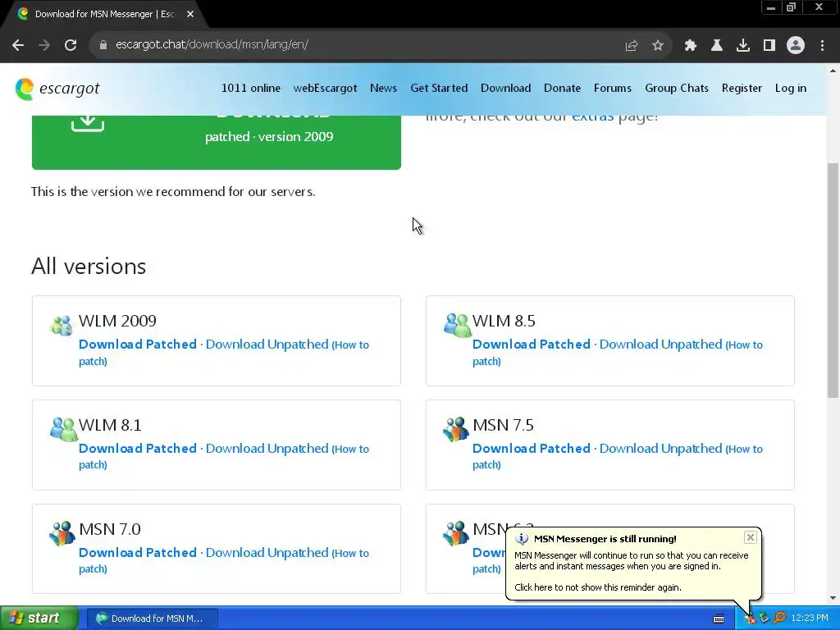Click the MSN 7.0 people icon
This screenshot has width=840, height=630.
62,533
